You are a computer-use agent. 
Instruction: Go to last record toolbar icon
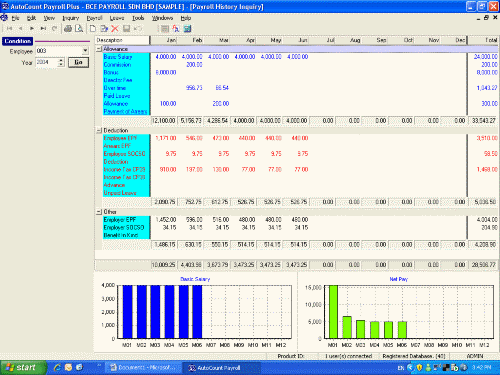pos(43,29)
